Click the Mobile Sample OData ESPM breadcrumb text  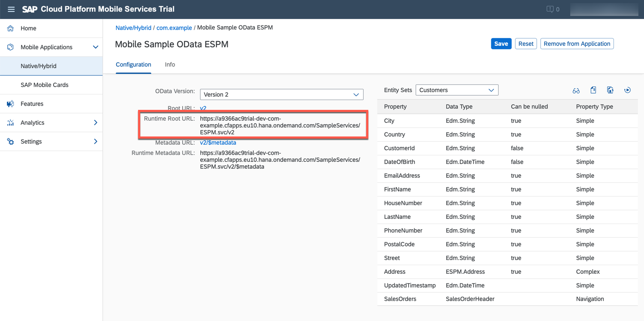point(235,28)
